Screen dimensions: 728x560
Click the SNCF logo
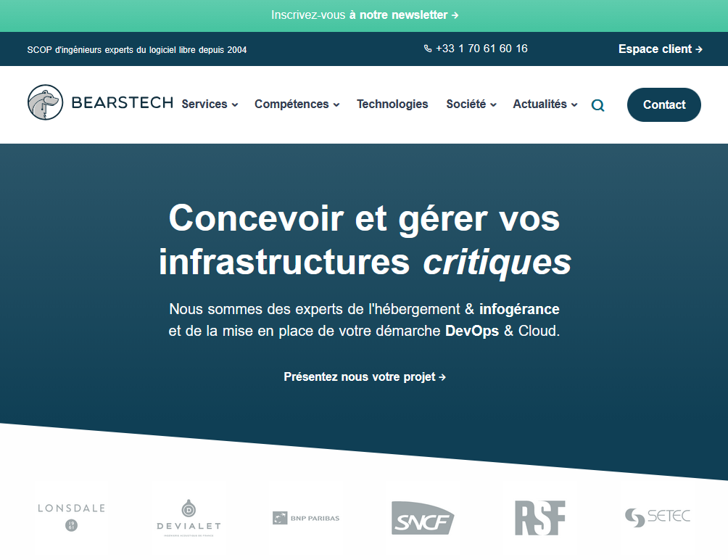click(x=423, y=518)
